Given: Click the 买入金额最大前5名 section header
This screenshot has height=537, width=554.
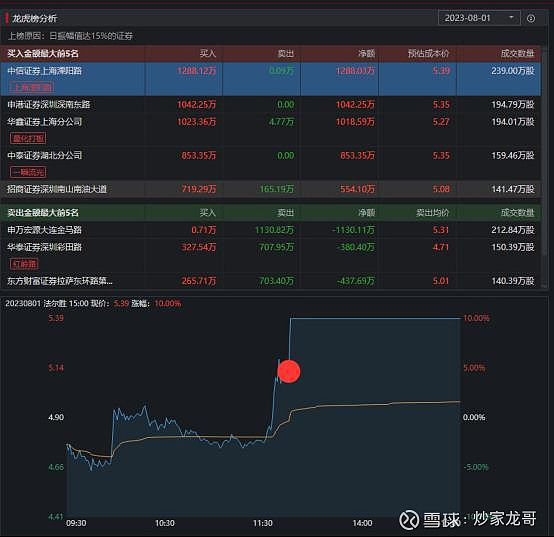Looking at the screenshot, I should tap(43, 54).
